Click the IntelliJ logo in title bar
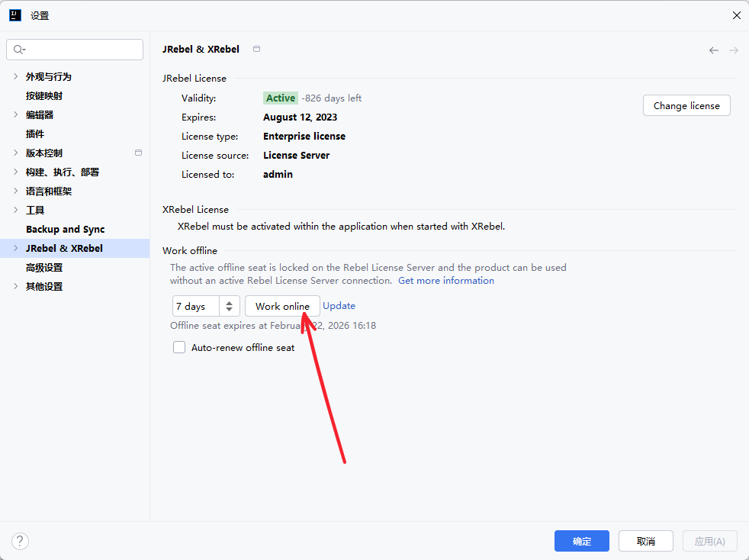The height and width of the screenshot is (560, 749). (x=15, y=15)
